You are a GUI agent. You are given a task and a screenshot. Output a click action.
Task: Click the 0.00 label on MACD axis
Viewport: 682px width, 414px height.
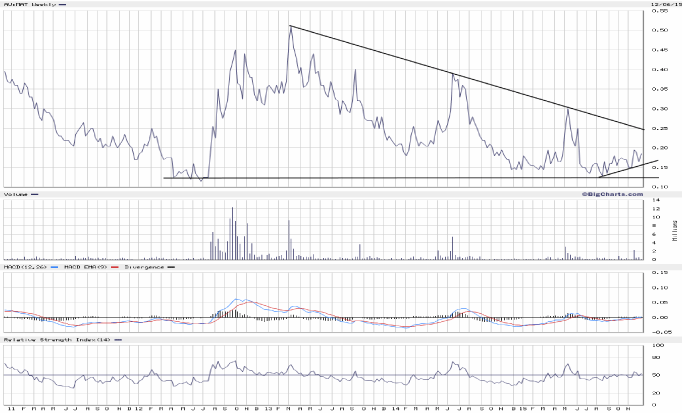pos(660,317)
